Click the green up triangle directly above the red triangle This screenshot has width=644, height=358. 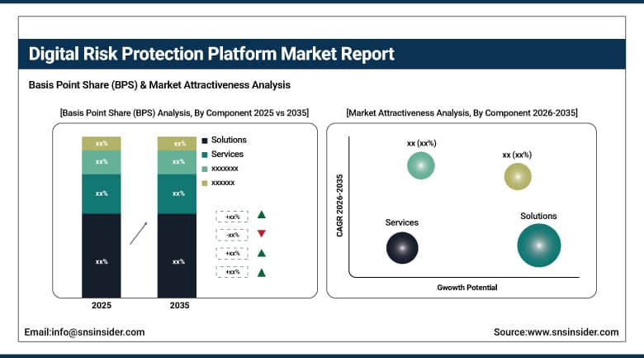(261, 214)
